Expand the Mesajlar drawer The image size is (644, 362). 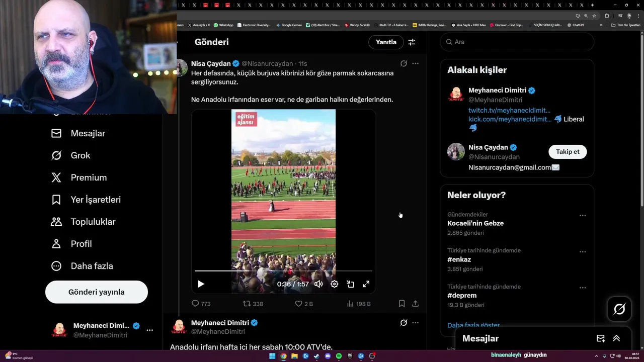click(x=616, y=338)
